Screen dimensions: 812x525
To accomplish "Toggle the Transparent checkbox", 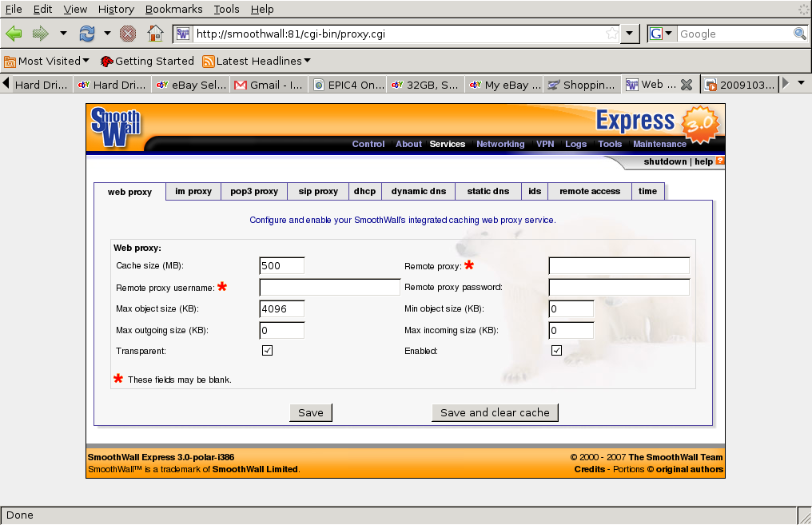I will 268,351.
